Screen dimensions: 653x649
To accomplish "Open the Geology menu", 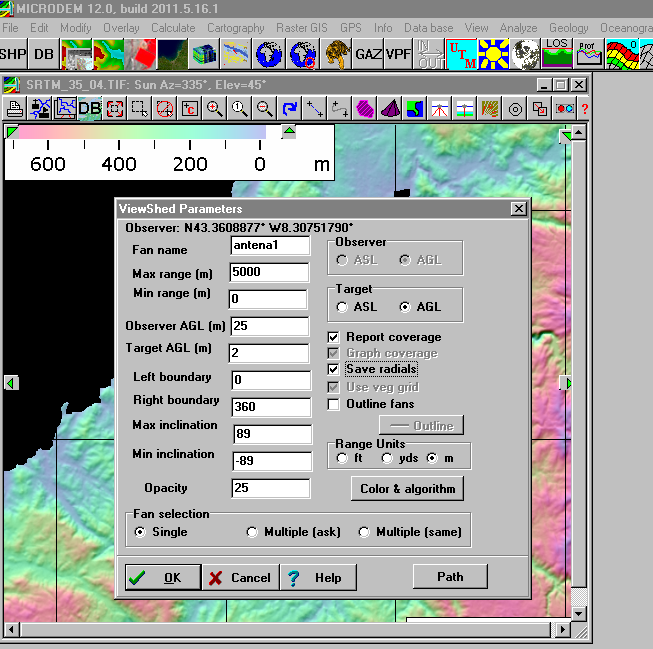I will pos(568,28).
